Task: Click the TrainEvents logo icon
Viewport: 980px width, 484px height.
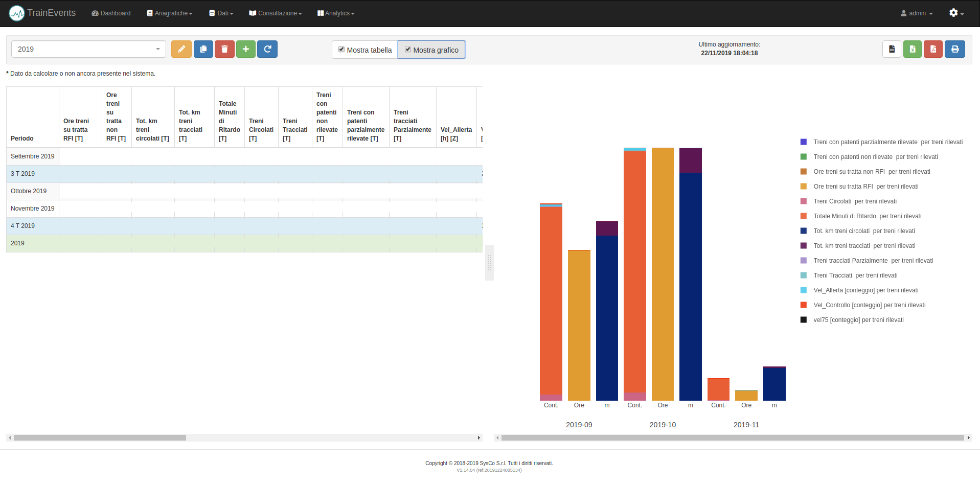Action: click(x=17, y=13)
